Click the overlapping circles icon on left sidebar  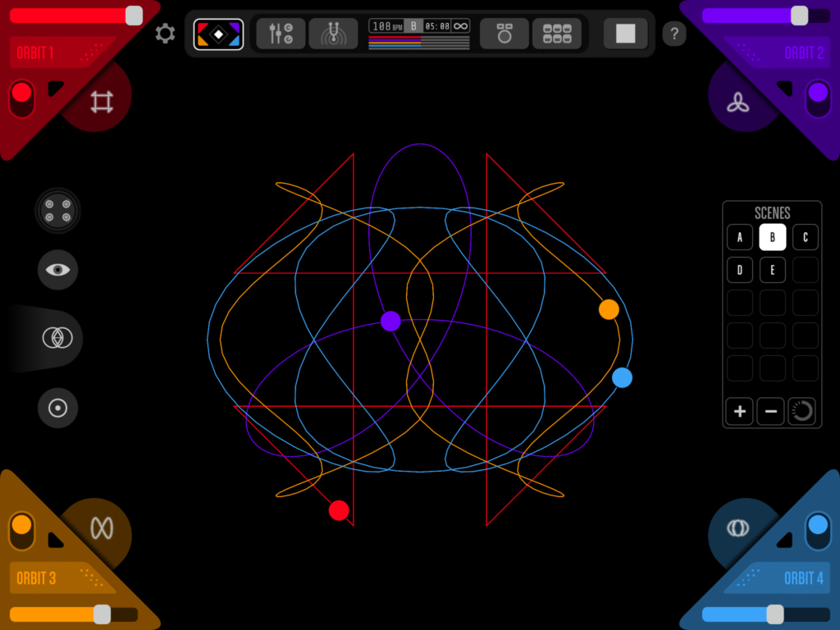pos(57,338)
